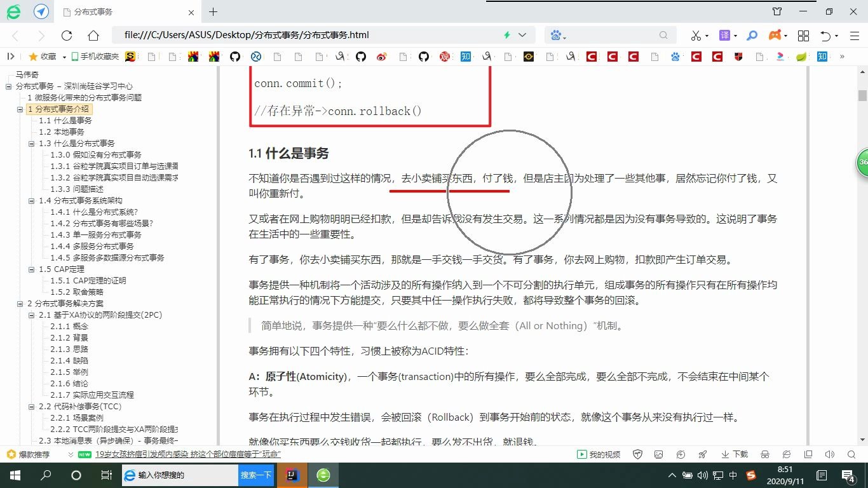Screen dimensions: 868x488
Task: Click the page vertical scrollbar thumb
Action: (862, 95)
